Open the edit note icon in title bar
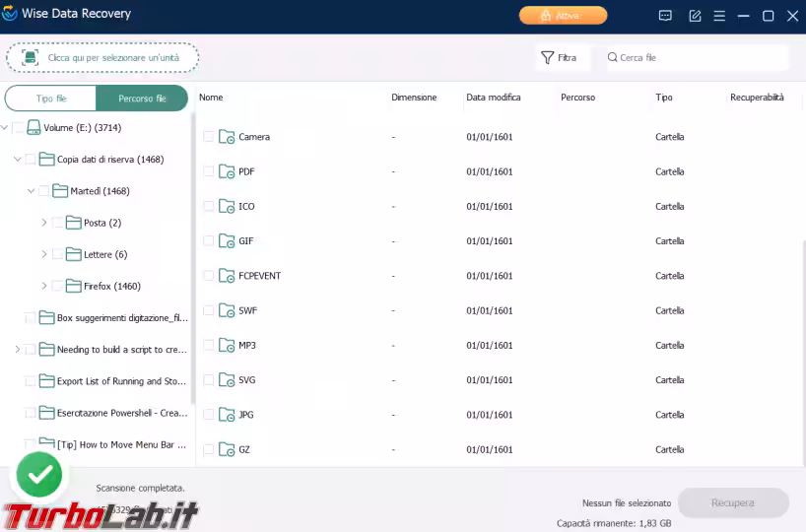The width and height of the screenshot is (806, 532). click(x=695, y=16)
